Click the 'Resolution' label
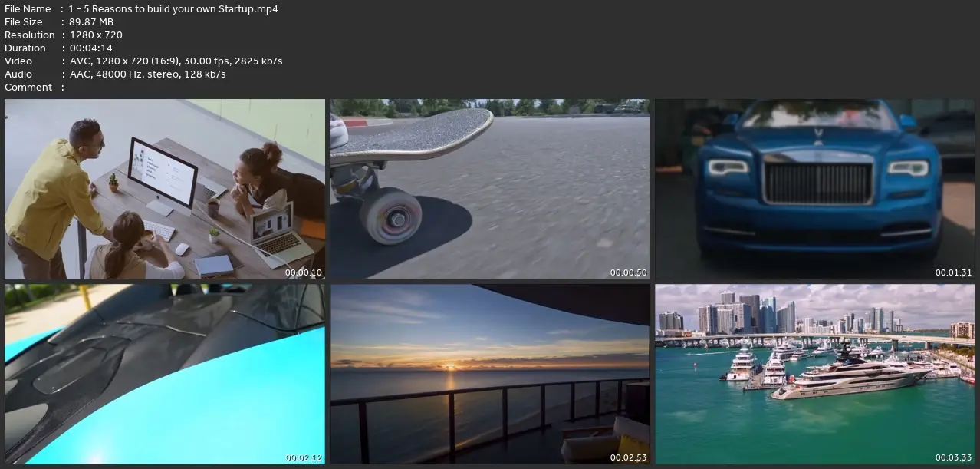 pos(30,35)
